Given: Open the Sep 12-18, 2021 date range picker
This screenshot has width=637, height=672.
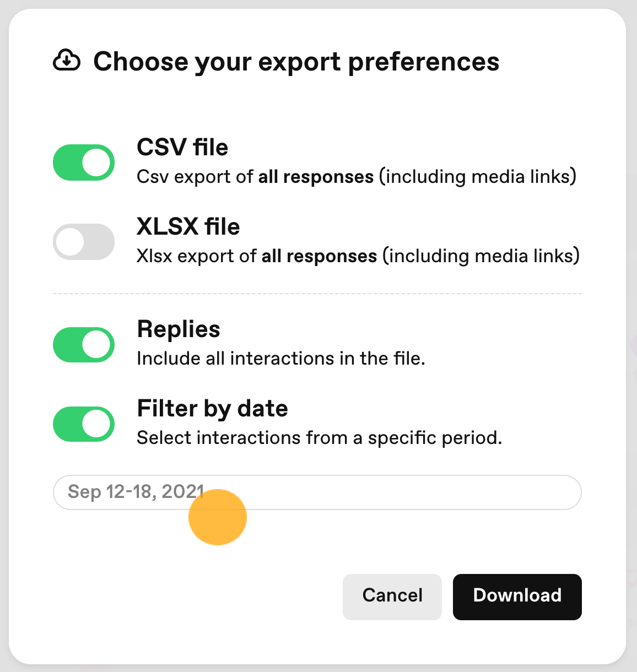Looking at the screenshot, I should click(317, 492).
